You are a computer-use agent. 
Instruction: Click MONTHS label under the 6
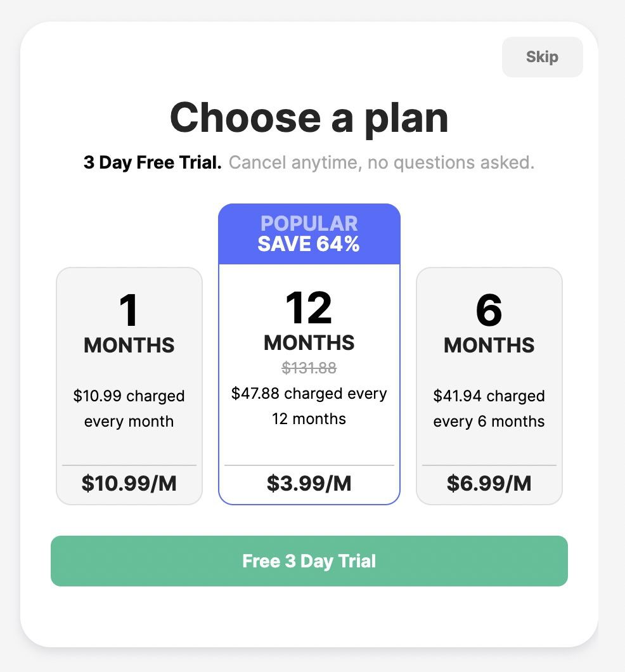489,346
